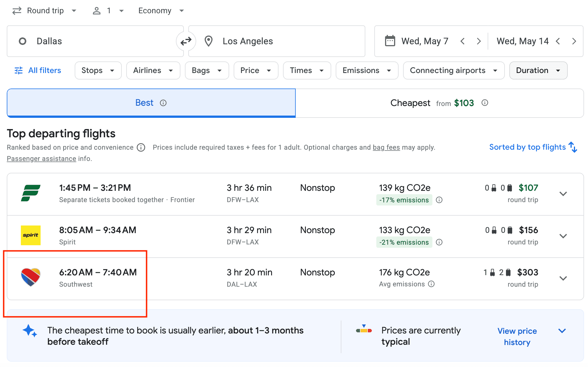Click the origin circle icon beside Dallas
Image resolution: width=588 pixels, height=367 pixels.
pyautogui.click(x=23, y=41)
